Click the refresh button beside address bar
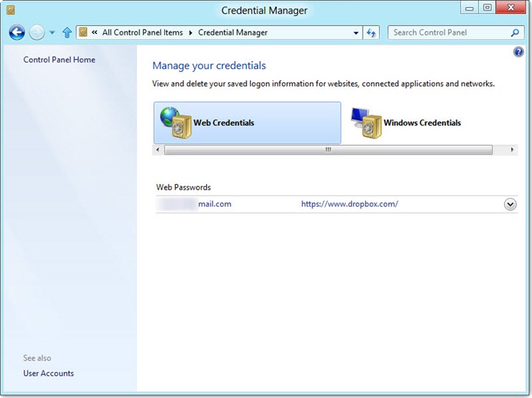This screenshot has width=532, height=398. click(372, 32)
